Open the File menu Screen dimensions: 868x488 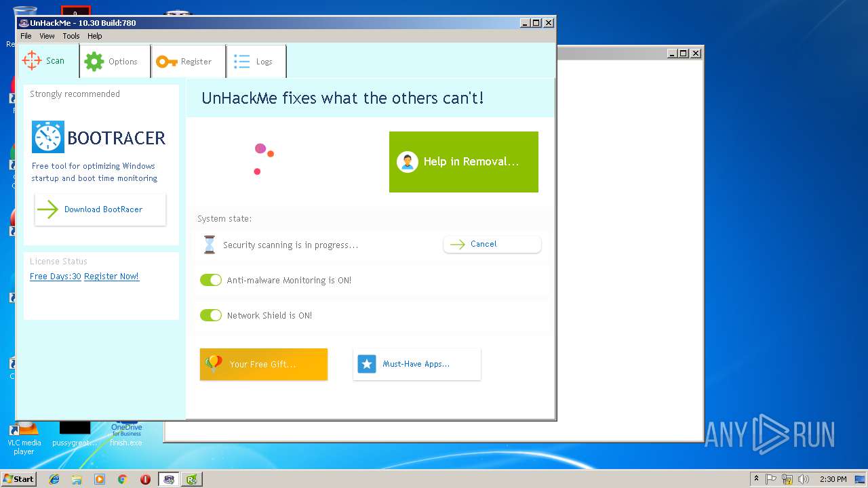[x=26, y=36]
